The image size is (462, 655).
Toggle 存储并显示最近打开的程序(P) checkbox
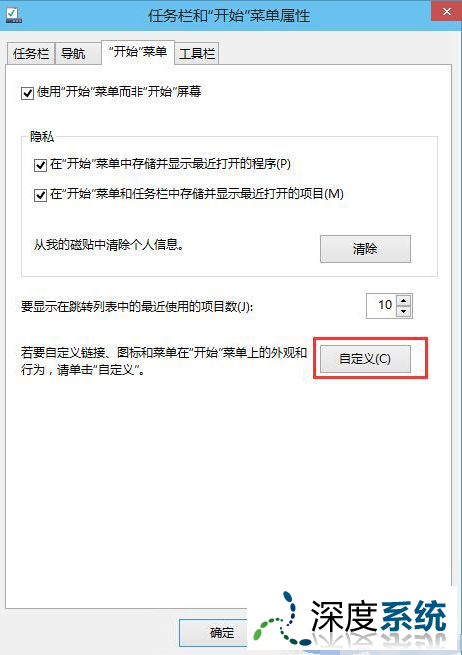[40, 165]
